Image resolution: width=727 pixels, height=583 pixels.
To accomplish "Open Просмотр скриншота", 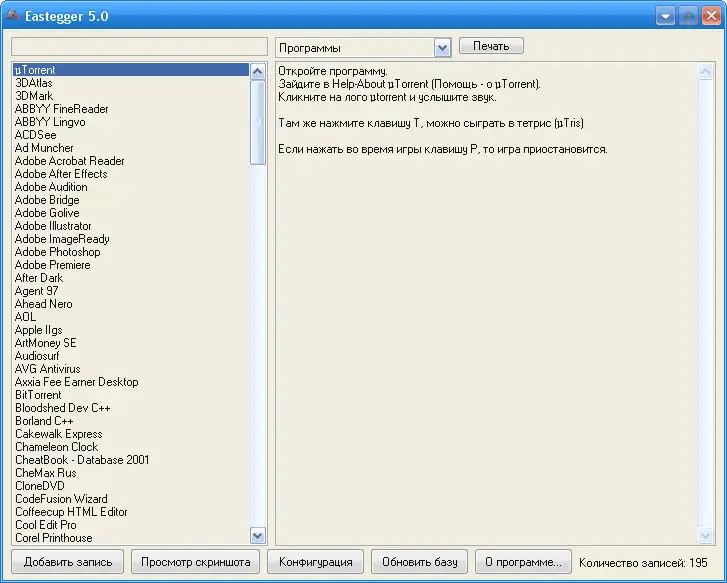I will (x=195, y=562).
